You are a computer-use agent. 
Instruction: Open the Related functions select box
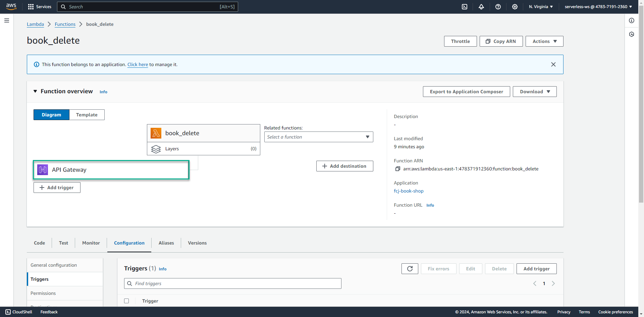tap(319, 137)
